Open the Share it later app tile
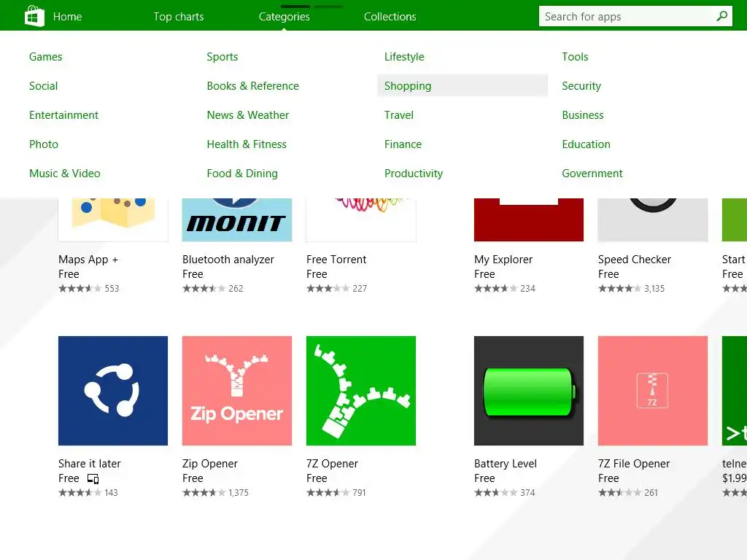The height and width of the screenshot is (560, 747). [113, 391]
